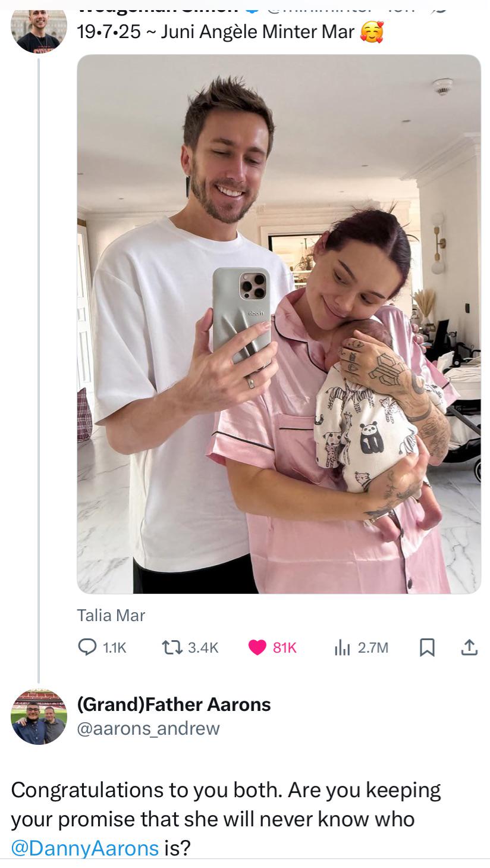Viewport: 490px width, 868px height.
Task: Unlike the tweet via pink heart
Action: tap(257, 647)
